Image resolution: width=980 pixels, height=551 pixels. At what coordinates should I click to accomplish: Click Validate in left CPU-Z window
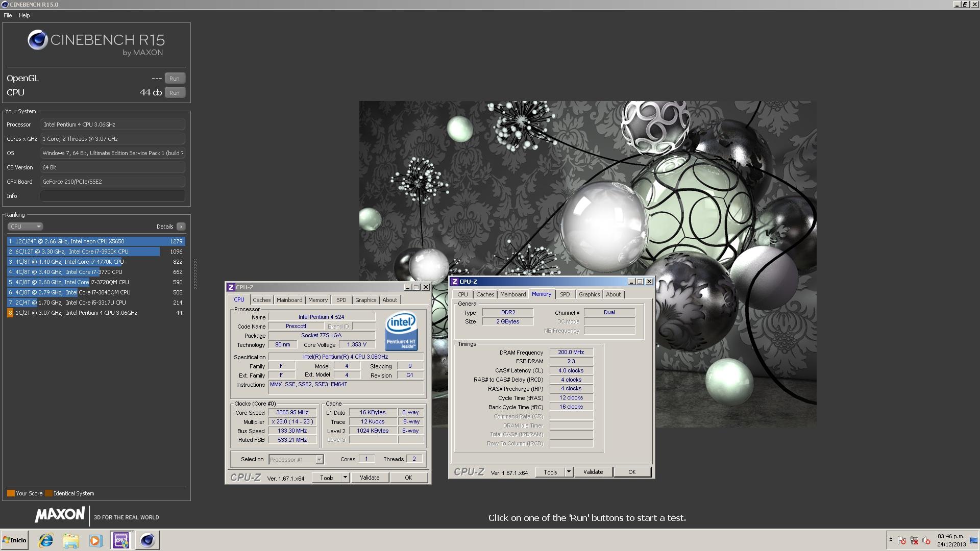point(370,478)
